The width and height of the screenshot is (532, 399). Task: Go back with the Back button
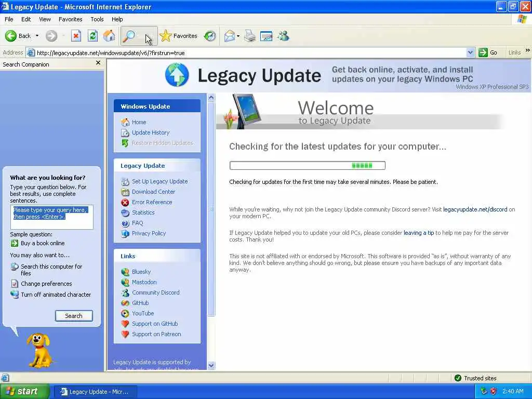click(x=18, y=36)
